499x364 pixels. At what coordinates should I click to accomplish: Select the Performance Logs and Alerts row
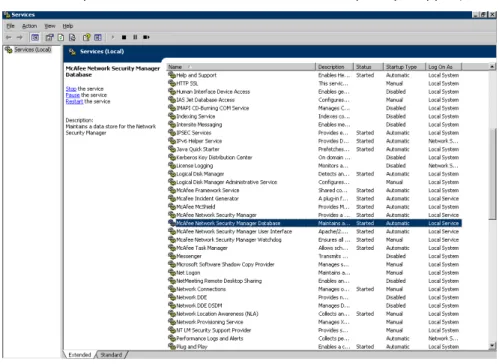(314, 338)
